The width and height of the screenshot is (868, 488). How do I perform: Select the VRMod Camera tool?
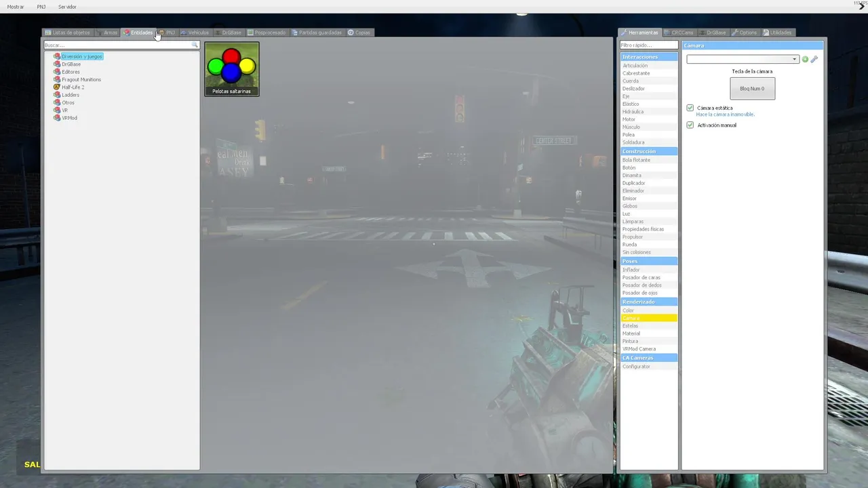tap(649, 349)
